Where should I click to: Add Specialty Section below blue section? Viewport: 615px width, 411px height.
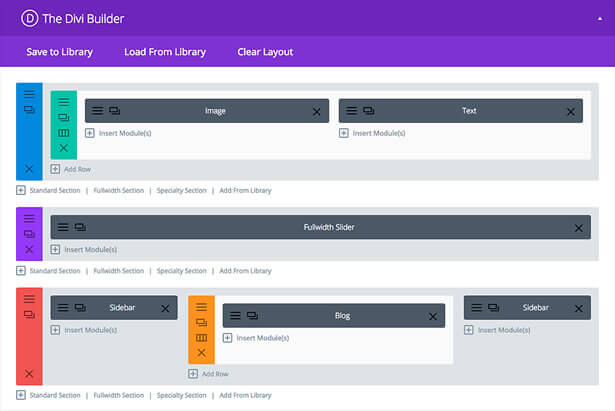181,190
